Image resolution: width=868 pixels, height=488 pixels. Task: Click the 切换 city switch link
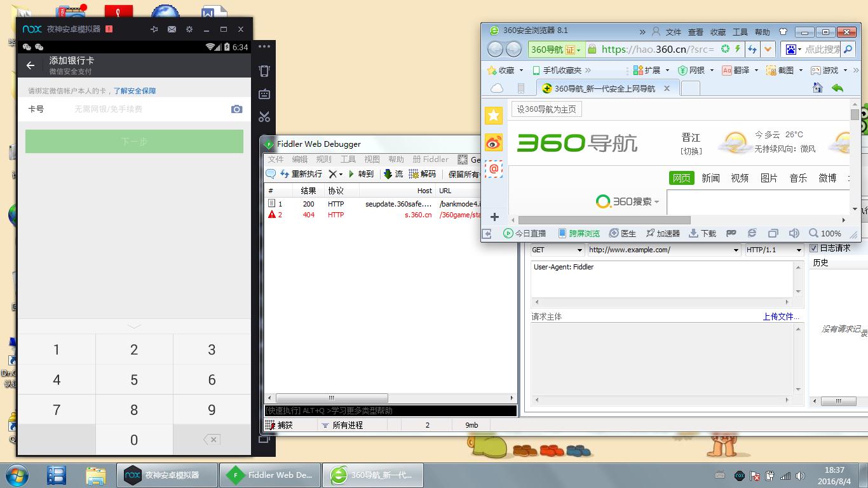pos(691,151)
